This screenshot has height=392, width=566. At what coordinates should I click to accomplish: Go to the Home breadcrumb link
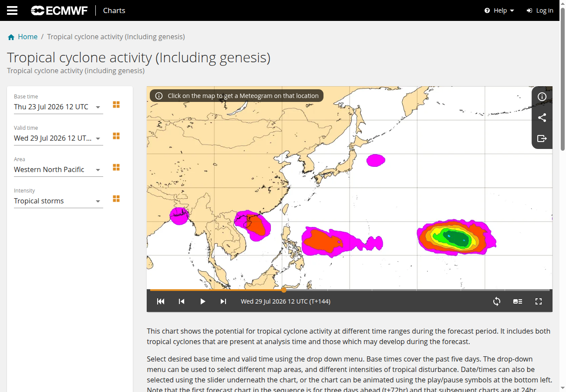(x=27, y=37)
